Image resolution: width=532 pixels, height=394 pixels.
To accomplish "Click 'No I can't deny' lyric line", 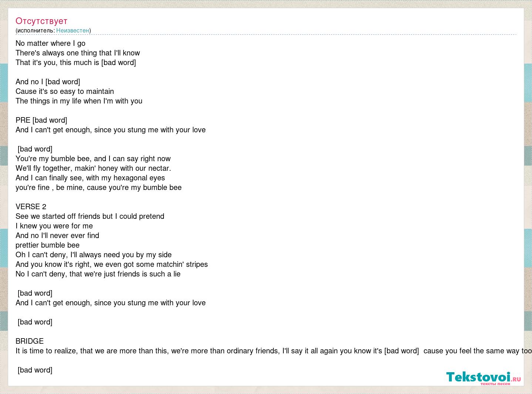I will pyautogui.click(x=98, y=274).
